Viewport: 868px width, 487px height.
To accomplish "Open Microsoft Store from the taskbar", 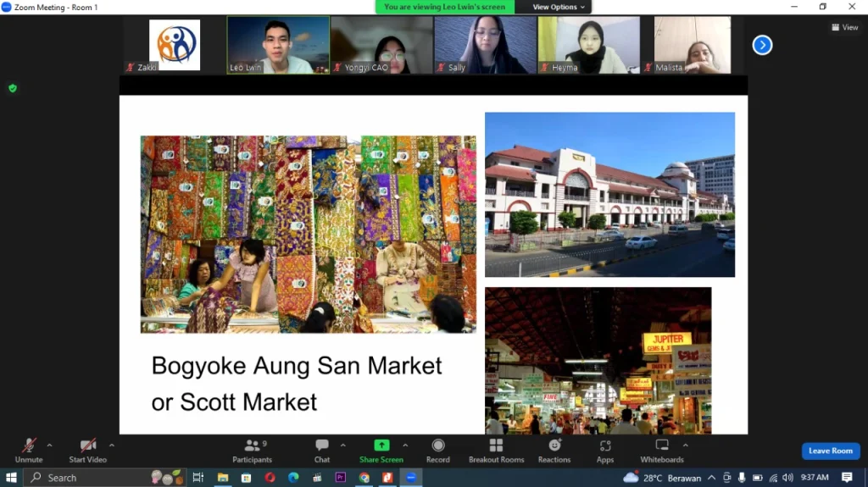I will [247, 478].
